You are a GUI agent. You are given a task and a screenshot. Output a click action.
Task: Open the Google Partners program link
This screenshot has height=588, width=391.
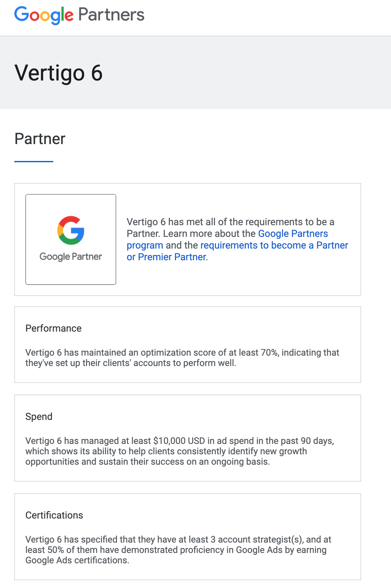293,234
